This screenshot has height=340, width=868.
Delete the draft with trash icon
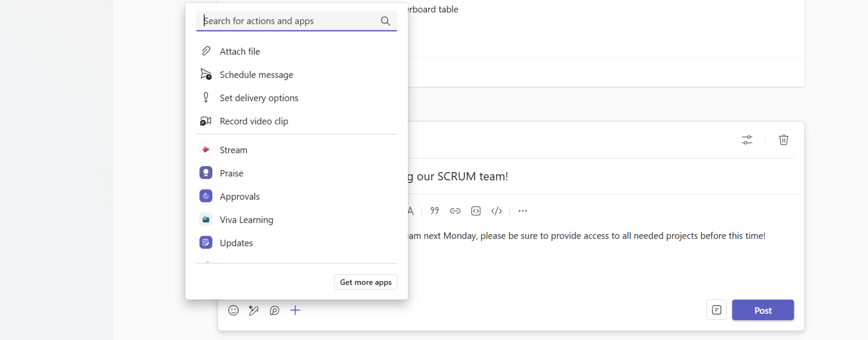pyautogui.click(x=783, y=140)
